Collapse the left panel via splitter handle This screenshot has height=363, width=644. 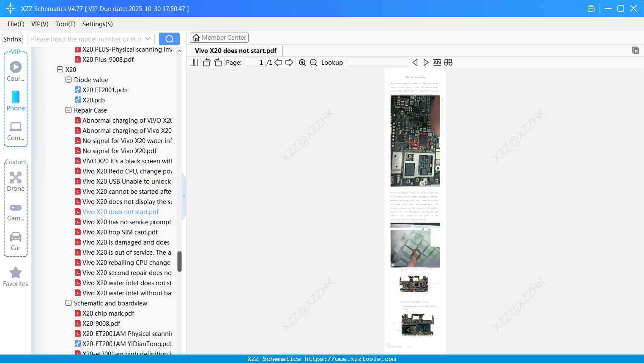point(184,196)
